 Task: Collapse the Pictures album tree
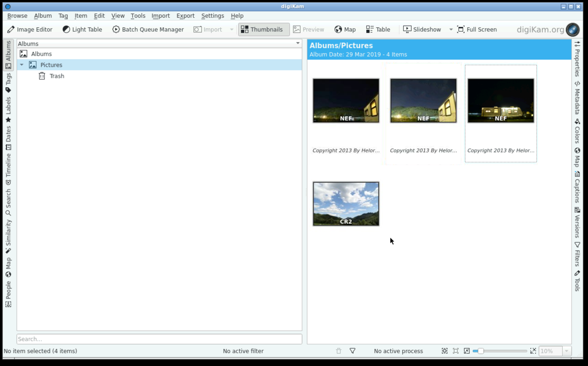pos(22,65)
